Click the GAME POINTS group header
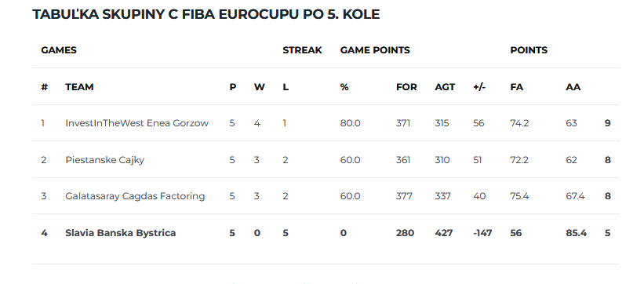The height and width of the screenshot is (284, 644). (375, 50)
